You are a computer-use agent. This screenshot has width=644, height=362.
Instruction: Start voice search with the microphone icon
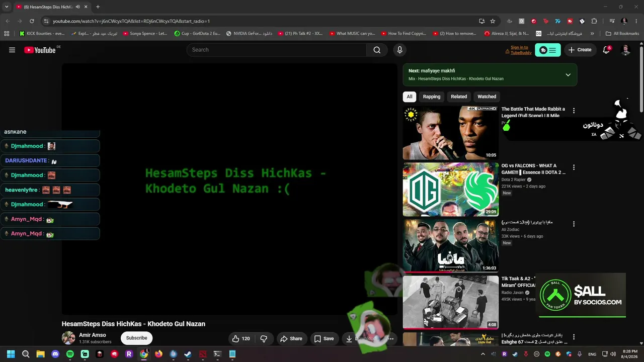pyautogui.click(x=399, y=50)
